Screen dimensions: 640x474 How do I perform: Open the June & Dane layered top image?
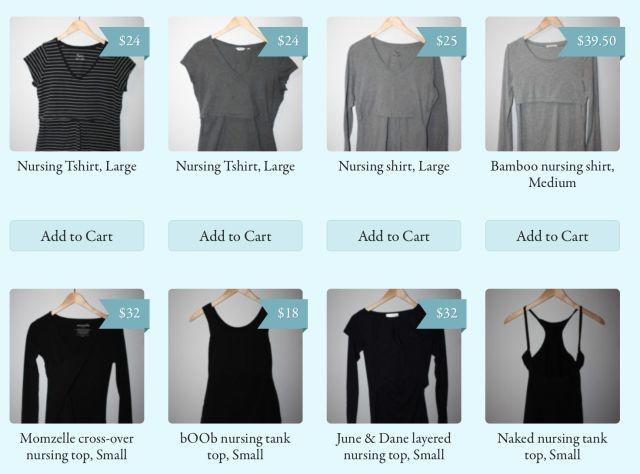(394, 356)
